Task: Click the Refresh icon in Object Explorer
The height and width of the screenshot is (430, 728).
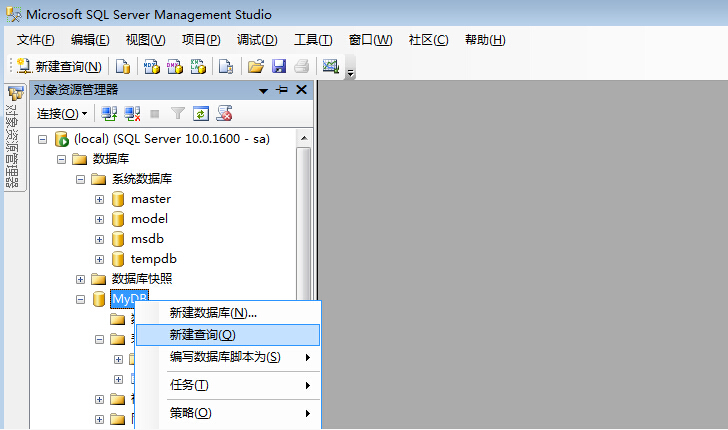Action: (201, 113)
